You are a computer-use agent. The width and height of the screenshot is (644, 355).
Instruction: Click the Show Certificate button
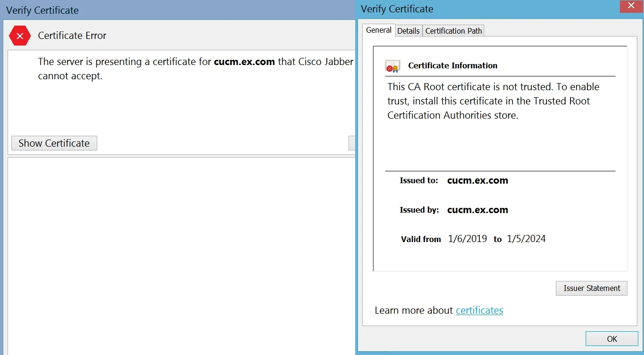(x=54, y=143)
